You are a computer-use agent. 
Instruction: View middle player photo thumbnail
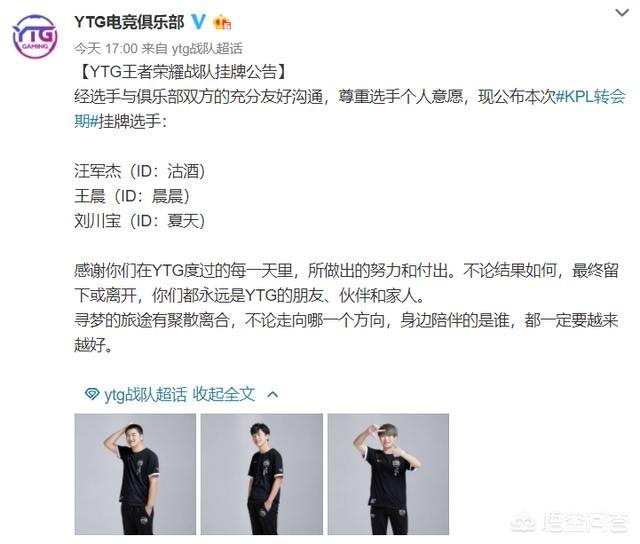tap(262, 474)
